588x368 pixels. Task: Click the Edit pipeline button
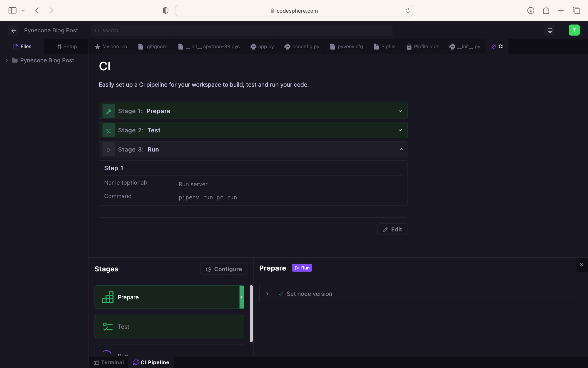(392, 229)
